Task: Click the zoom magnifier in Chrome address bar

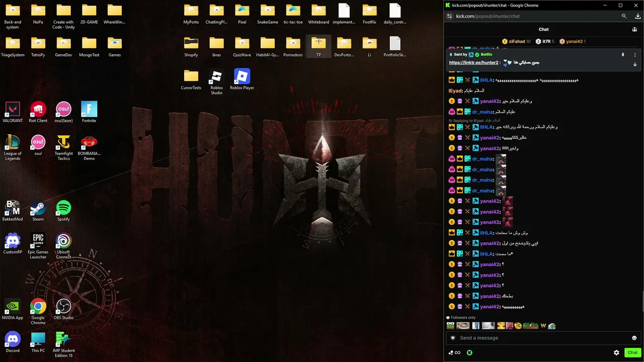Action: click(x=624, y=16)
